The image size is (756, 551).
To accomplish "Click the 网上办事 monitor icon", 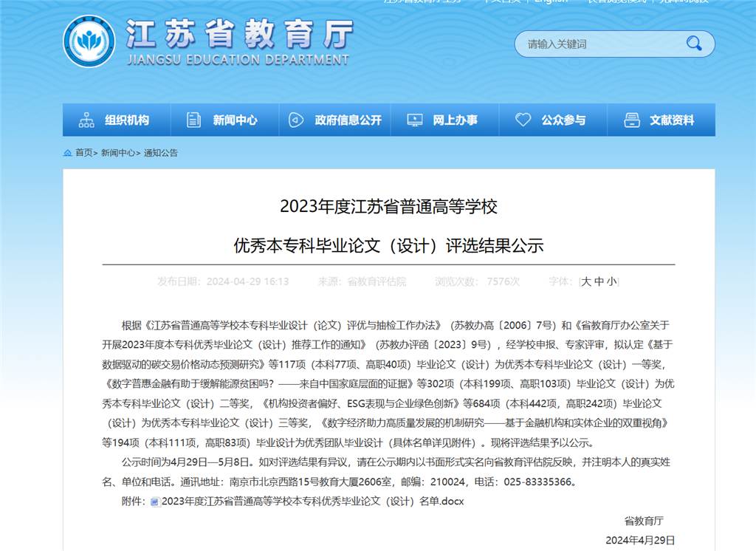I will [415, 120].
